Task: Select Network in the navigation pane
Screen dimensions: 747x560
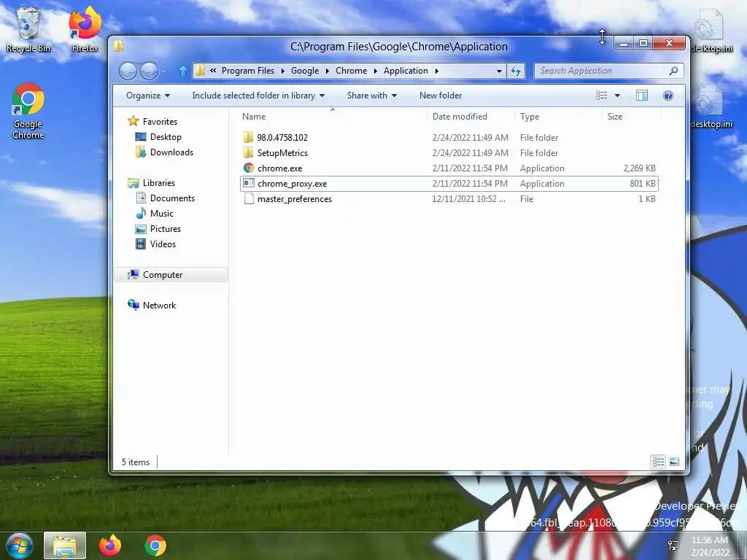Action: 159,306
